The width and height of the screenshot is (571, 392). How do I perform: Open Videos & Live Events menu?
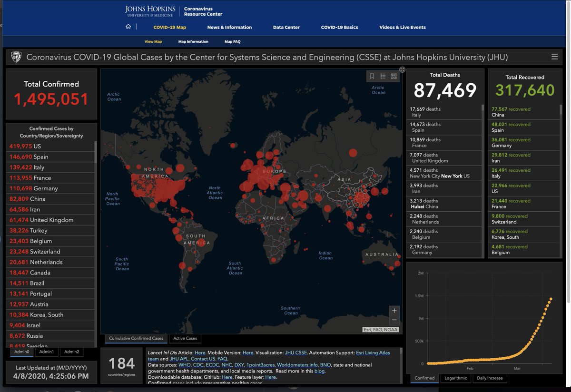(x=403, y=27)
